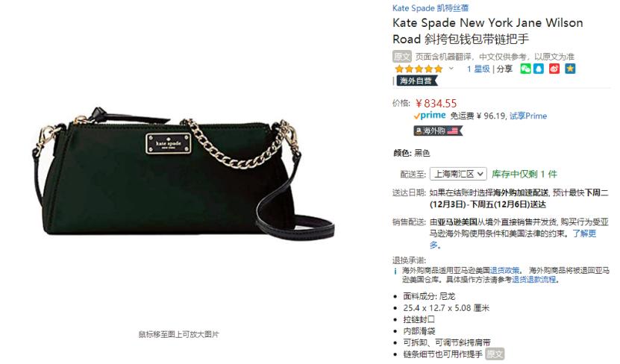
Task: Open the 1 星级 reviews link
Action: (478, 69)
